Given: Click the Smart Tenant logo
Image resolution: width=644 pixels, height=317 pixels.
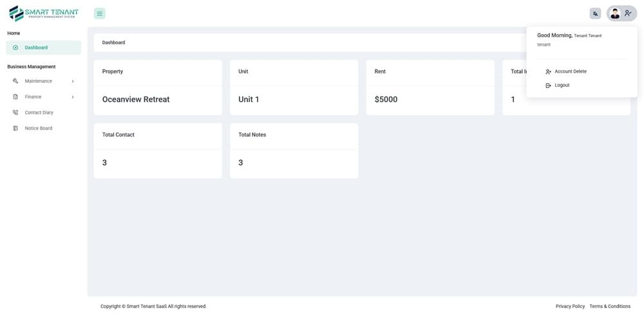Looking at the screenshot, I should click(x=44, y=13).
